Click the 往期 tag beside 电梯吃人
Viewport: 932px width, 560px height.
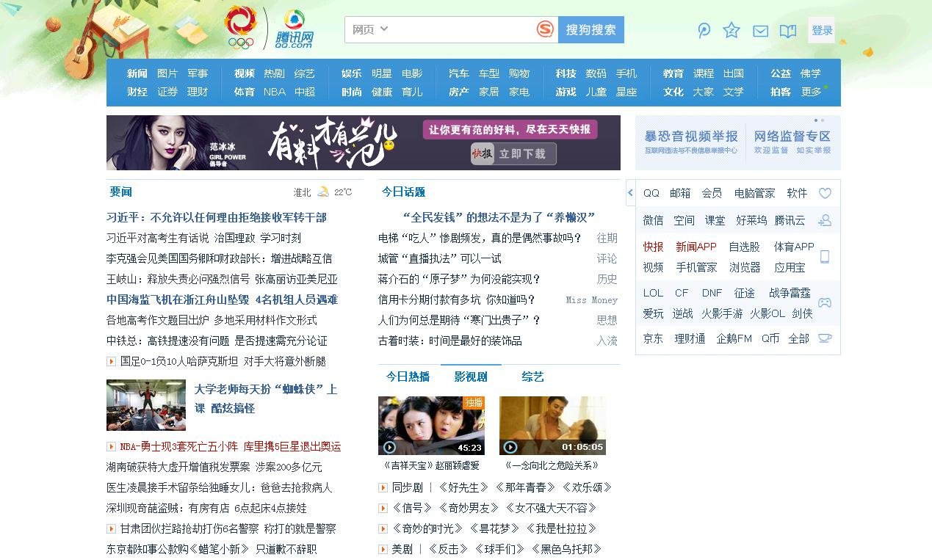click(607, 238)
